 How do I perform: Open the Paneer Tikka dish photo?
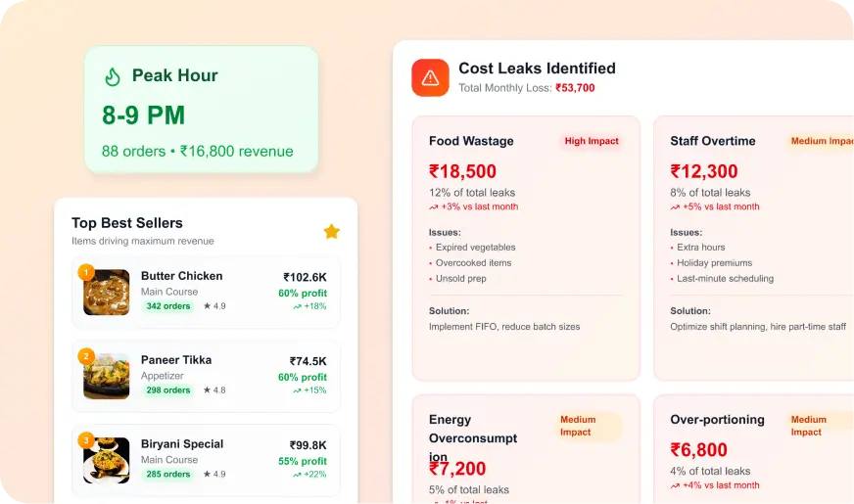pyautogui.click(x=107, y=376)
